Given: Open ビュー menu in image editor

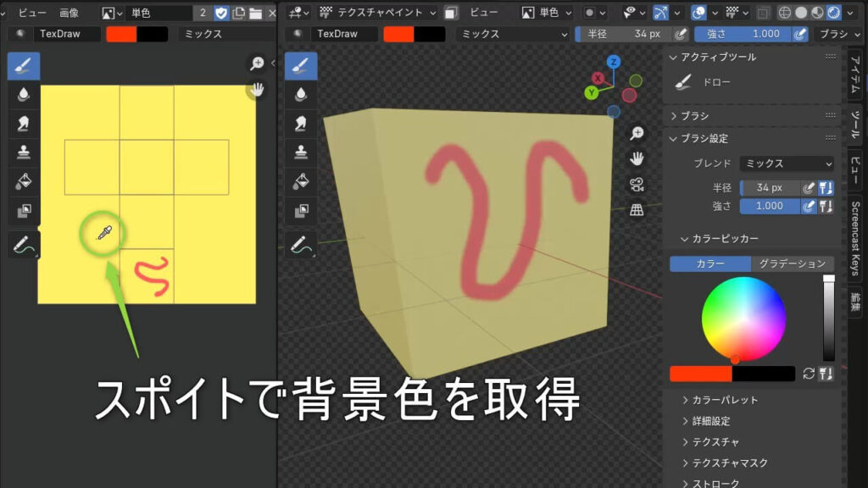Looking at the screenshot, I should [x=32, y=12].
